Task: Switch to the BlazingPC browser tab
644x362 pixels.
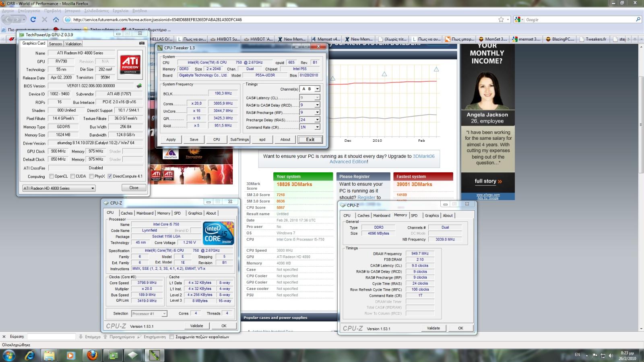Action: point(560,39)
